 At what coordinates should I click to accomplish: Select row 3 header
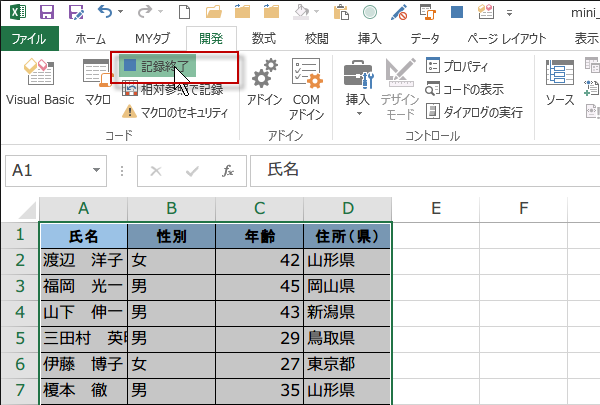pyautogui.click(x=20, y=286)
